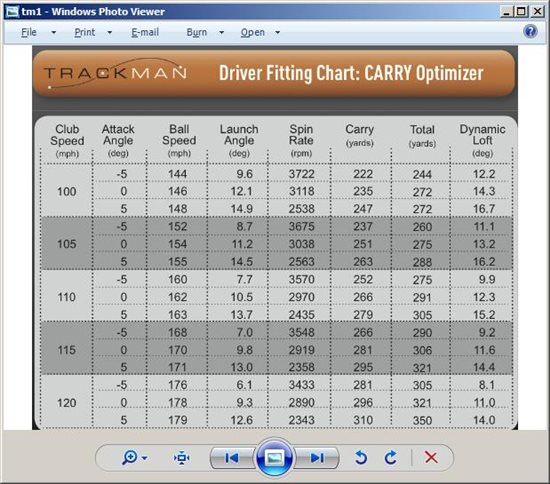Screen dimensions: 550x484
Task: Open the zoom magnifier control
Action: coord(130,457)
